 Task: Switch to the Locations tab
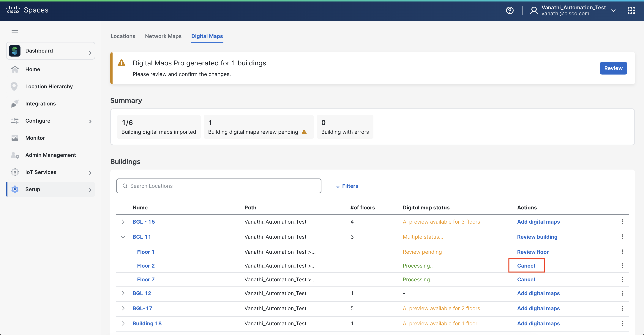pos(123,36)
